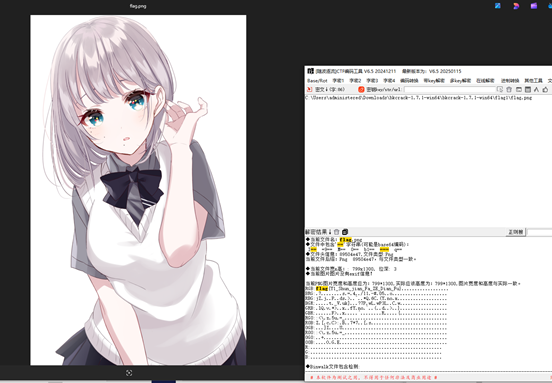The image size is (552, 383).
Task: Click the copy icon beside 解密结果
Action: pyautogui.click(x=345, y=232)
